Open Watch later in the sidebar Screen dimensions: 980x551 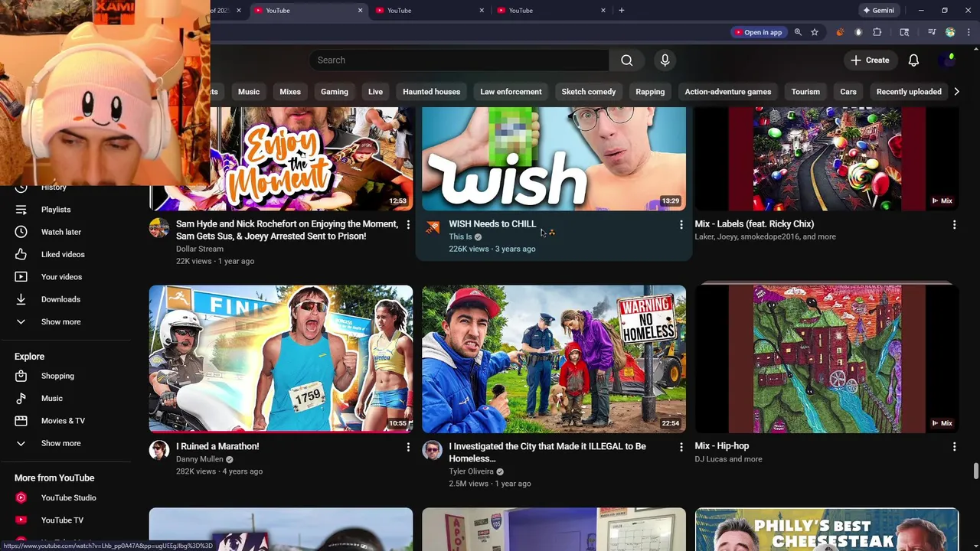[x=60, y=232]
